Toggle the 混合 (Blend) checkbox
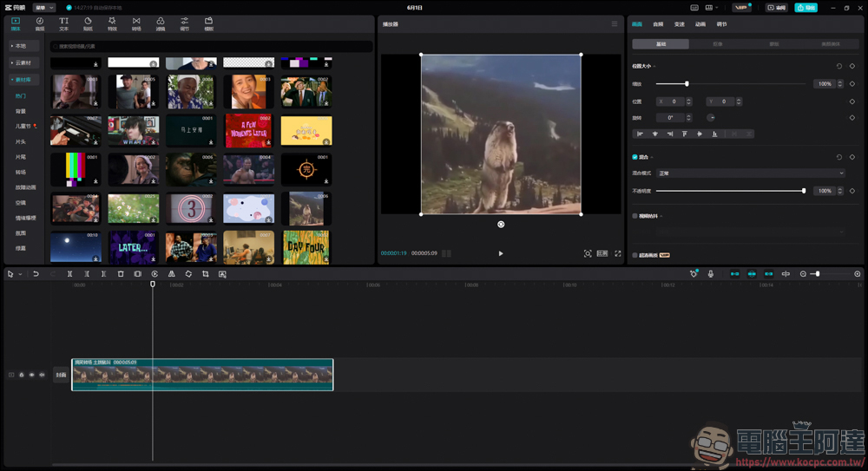Image resolution: width=868 pixels, height=471 pixels. pos(635,157)
